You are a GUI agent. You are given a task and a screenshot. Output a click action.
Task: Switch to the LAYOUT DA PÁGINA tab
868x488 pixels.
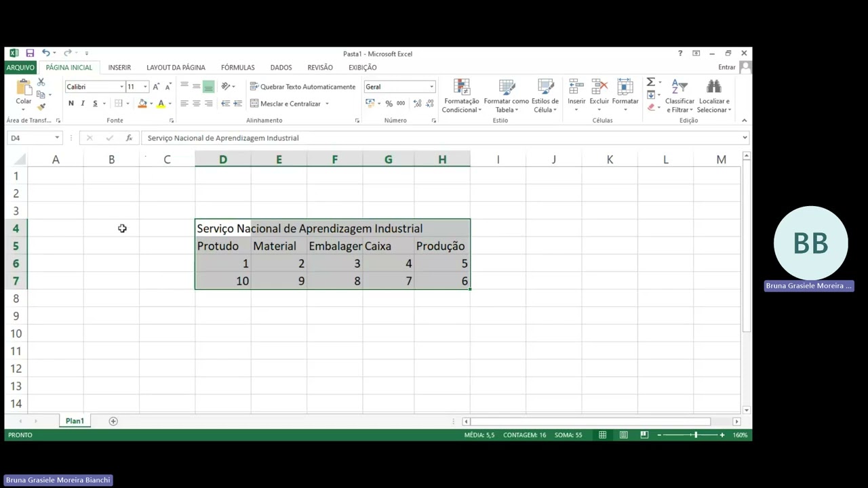pyautogui.click(x=176, y=67)
